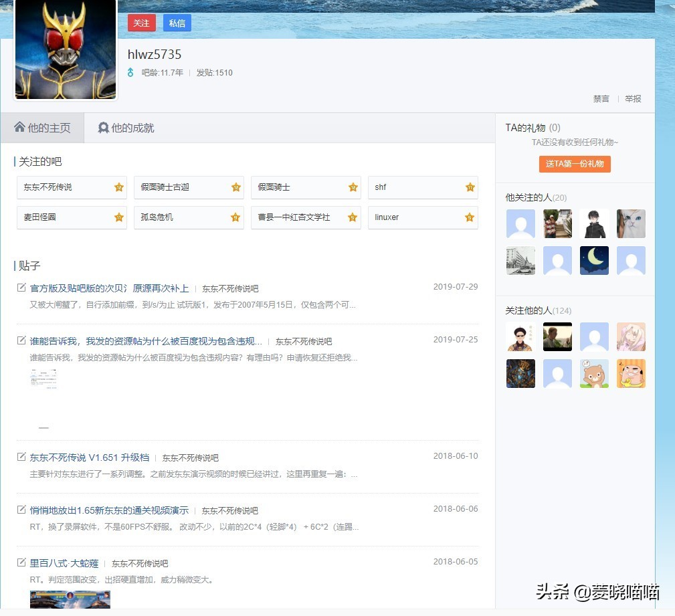The height and width of the screenshot is (616, 675).
Task: Click the star icon next to linuxer
Action: click(470, 217)
